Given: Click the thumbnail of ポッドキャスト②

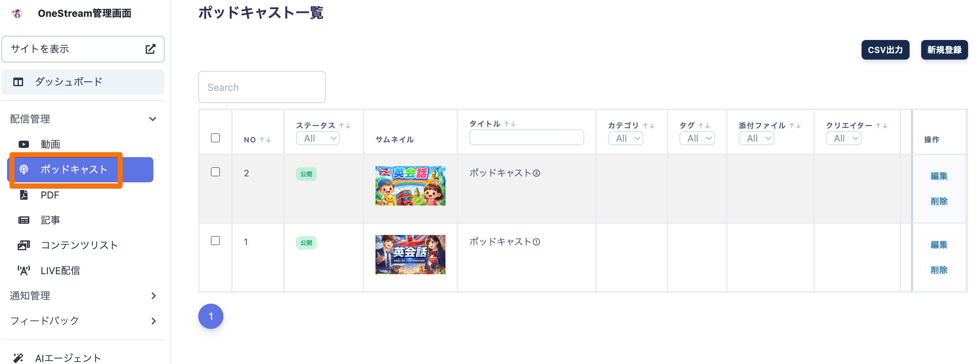Looking at the screenshot, I should coord(410,186).
